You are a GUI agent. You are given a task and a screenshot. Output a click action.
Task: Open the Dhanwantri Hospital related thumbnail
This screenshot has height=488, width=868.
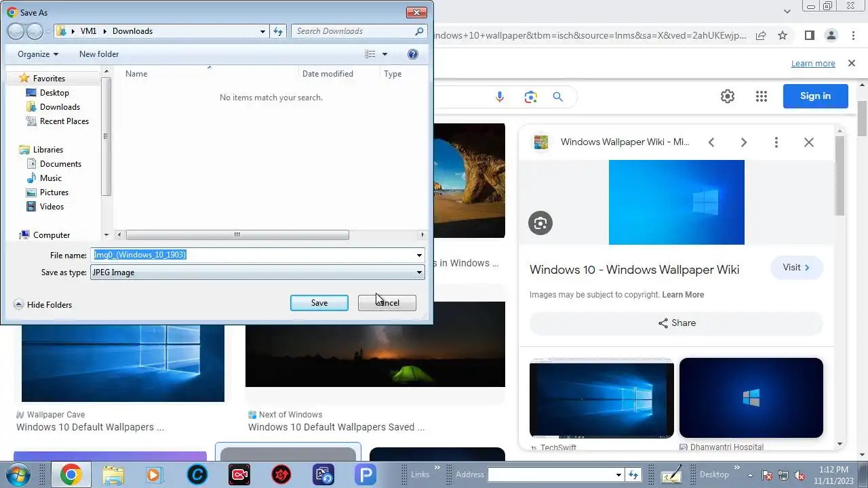751,399
